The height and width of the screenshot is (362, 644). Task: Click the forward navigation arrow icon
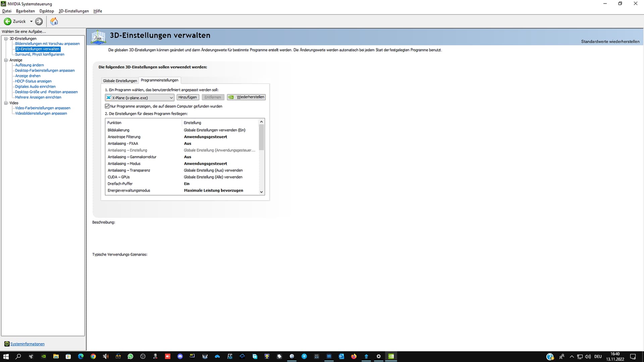coord(39,21)
